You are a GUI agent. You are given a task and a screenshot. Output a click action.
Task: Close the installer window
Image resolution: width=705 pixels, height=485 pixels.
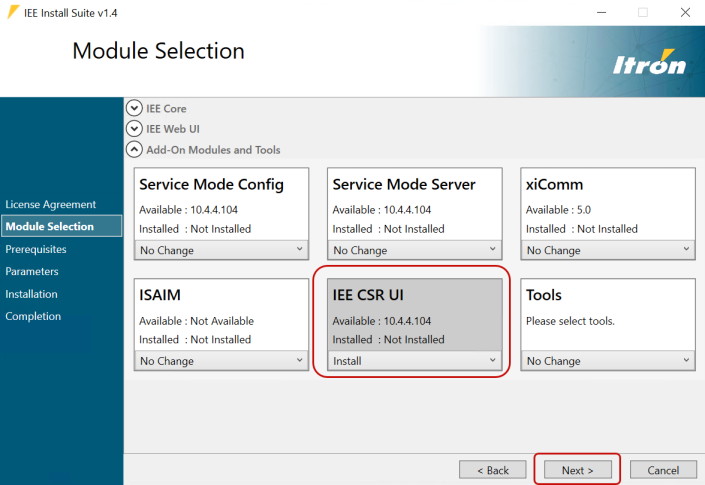coord(685,13)
